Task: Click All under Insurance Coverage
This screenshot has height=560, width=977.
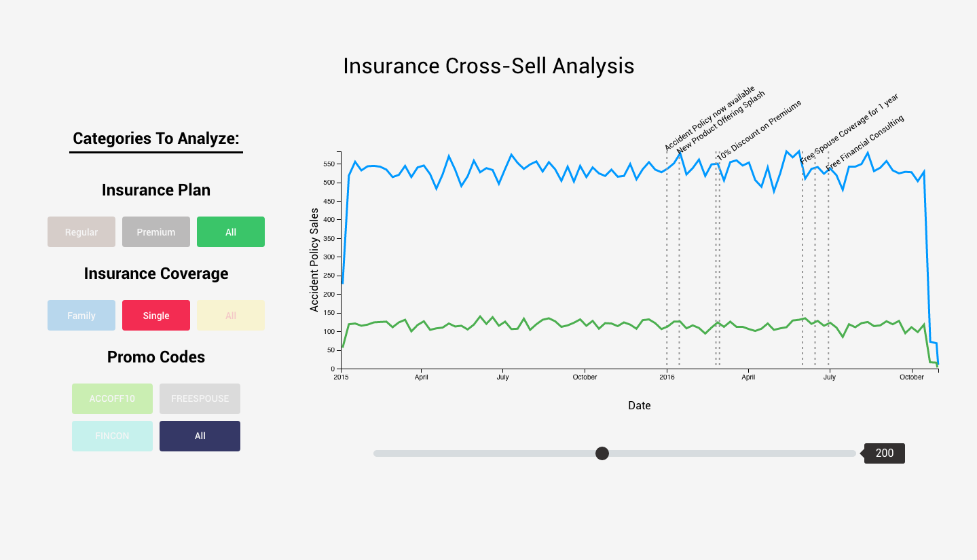Action: 231,316
